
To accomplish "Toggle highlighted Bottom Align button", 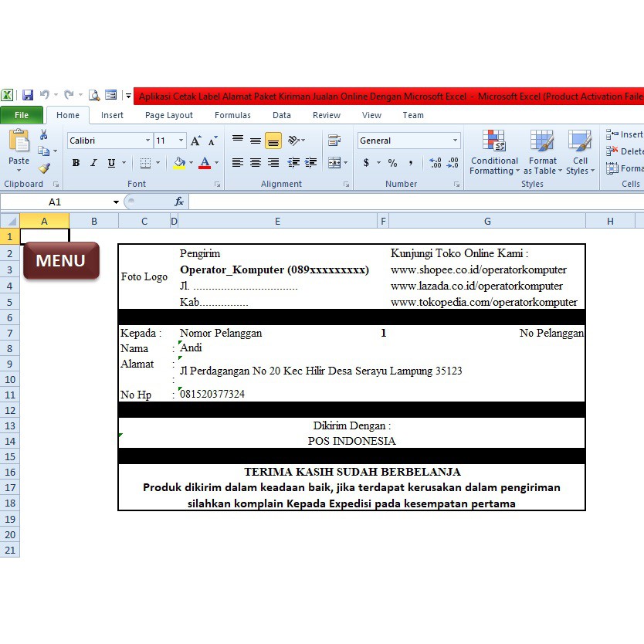I will [273, 141].
